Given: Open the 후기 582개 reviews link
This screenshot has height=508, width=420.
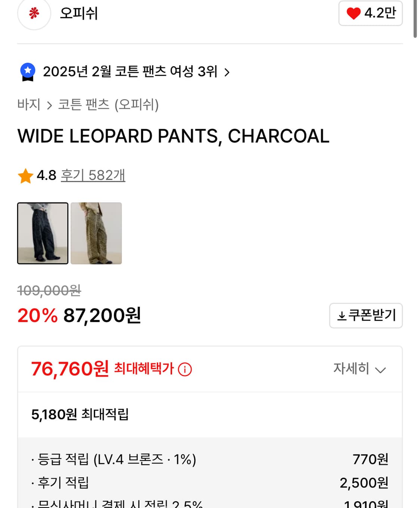Looking at the screenshot, I should click(93, 175).
